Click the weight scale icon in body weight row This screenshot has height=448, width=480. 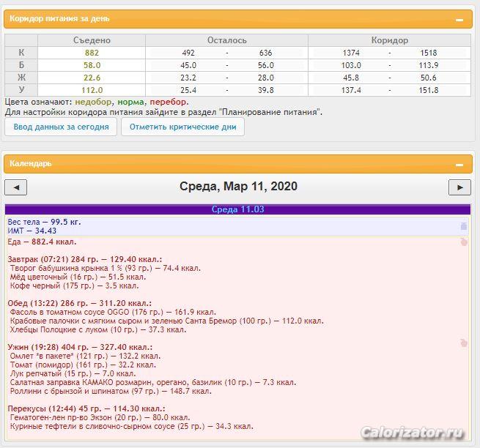(463, 226)
